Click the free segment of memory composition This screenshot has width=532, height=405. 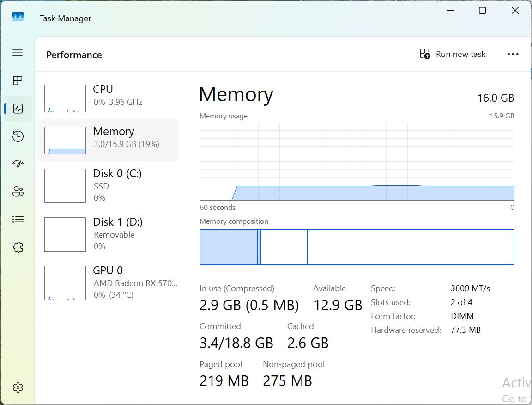tap(411, 247)
